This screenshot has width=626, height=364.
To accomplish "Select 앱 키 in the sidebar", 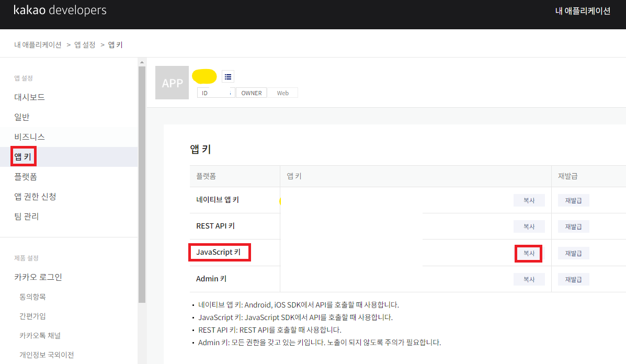I will [23, 156].
